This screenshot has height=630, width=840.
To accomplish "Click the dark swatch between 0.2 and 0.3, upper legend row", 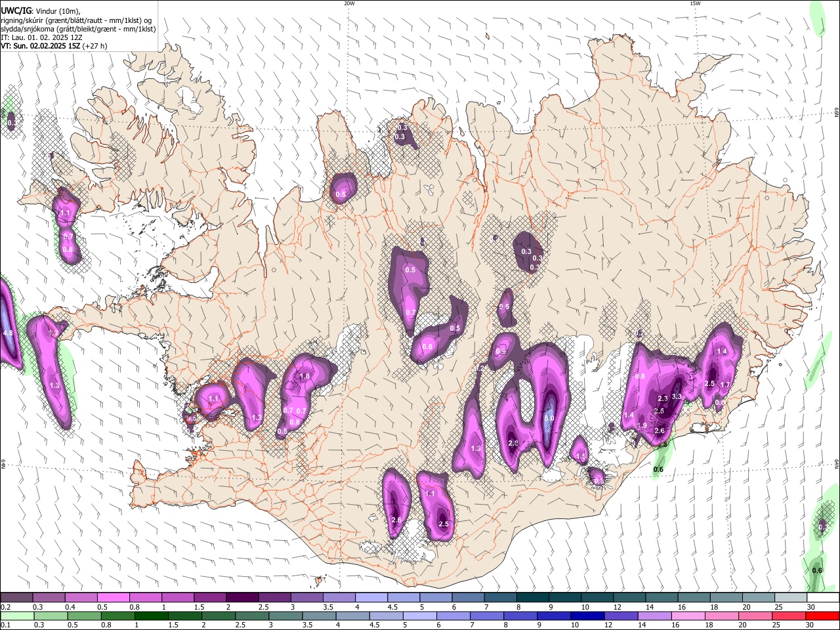I will click(16, 597).
